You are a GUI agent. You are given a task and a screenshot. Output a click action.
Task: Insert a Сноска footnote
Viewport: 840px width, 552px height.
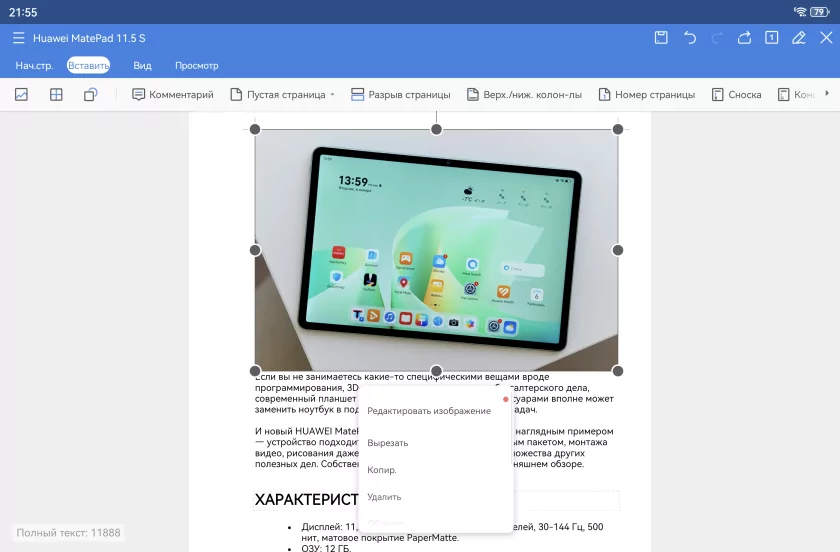(737, 94)
